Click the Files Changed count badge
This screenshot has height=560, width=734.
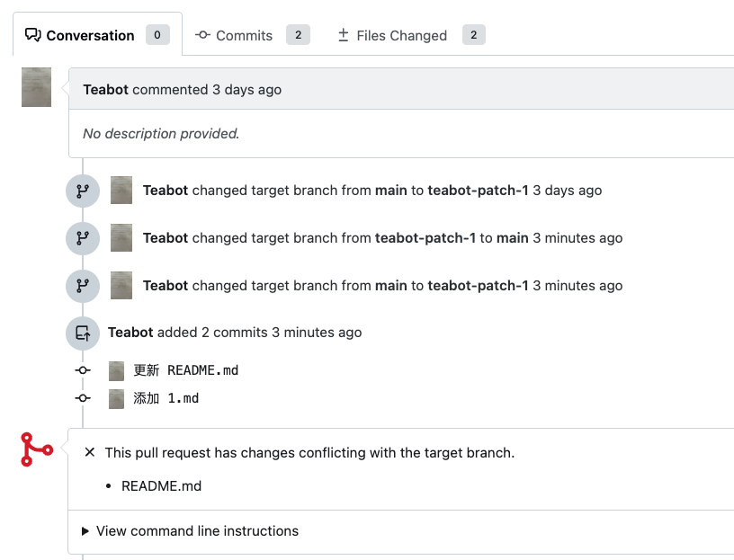pos(474,35)
